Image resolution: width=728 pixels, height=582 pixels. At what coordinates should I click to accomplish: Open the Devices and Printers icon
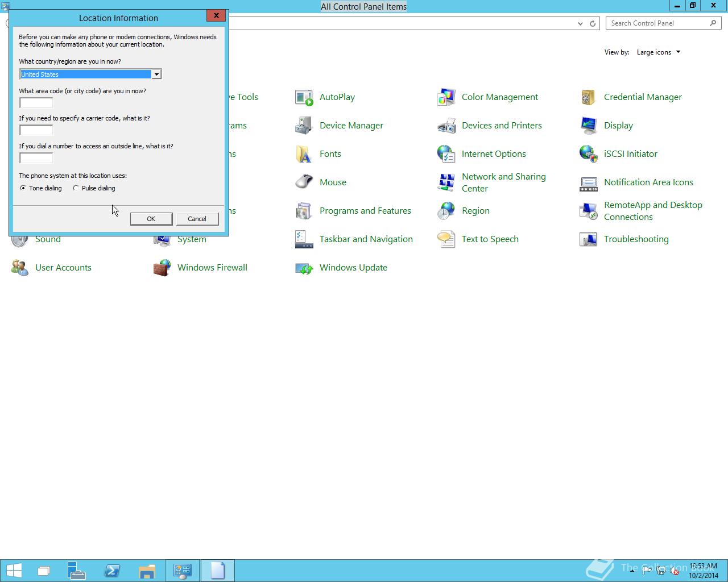pos(446,126)
